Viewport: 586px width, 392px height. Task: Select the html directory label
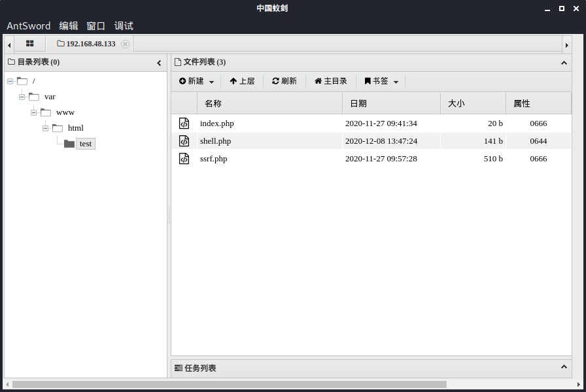(x=75, y=128)
